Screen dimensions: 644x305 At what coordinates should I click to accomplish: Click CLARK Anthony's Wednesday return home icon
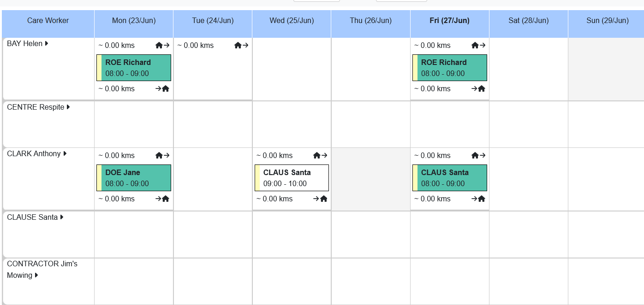[324, 199]
